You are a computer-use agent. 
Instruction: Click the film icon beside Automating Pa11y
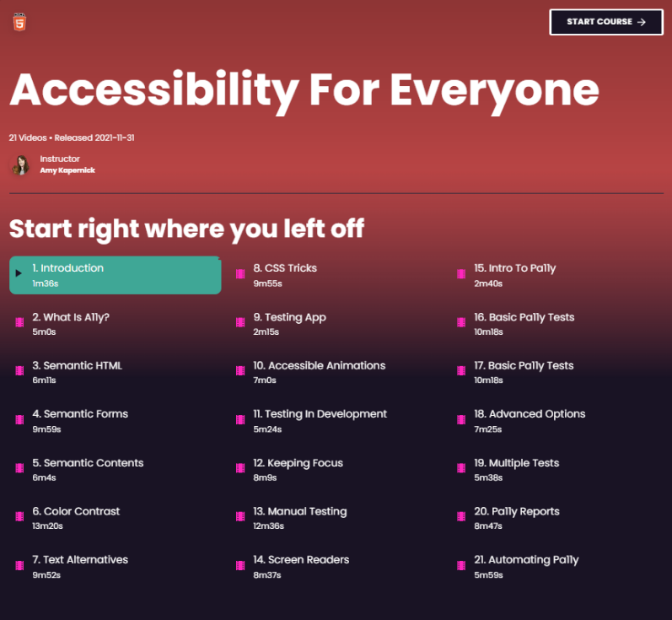tap(461, 565)
